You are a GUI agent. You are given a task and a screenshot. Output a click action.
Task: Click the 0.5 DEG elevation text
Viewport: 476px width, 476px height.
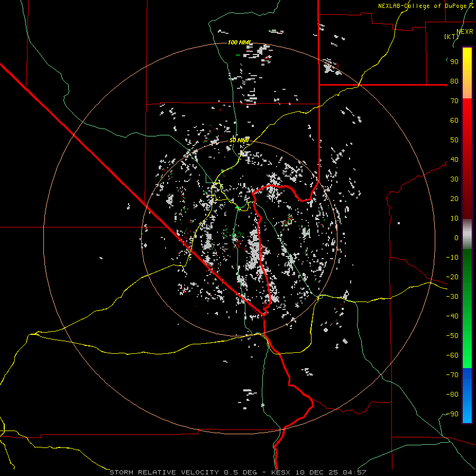pyautogui.click(x=241, y=472)
